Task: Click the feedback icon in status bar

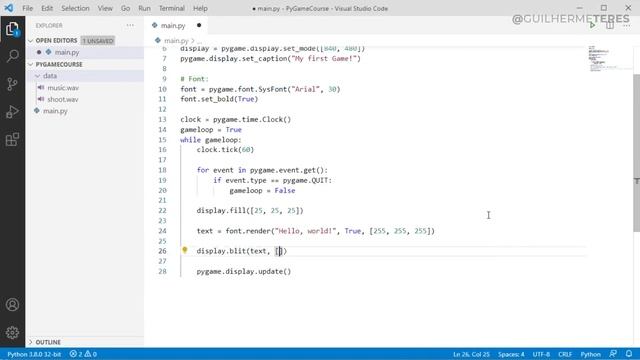Action: point(613,354)
